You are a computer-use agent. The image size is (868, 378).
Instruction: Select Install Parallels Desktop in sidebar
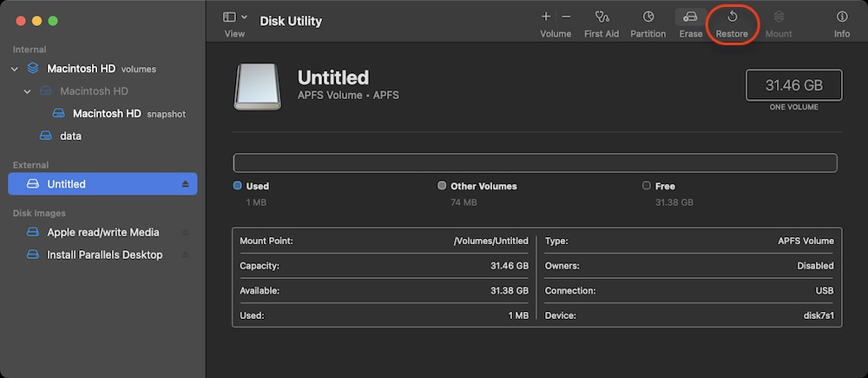pyautogui.click(x=104, y=255)
